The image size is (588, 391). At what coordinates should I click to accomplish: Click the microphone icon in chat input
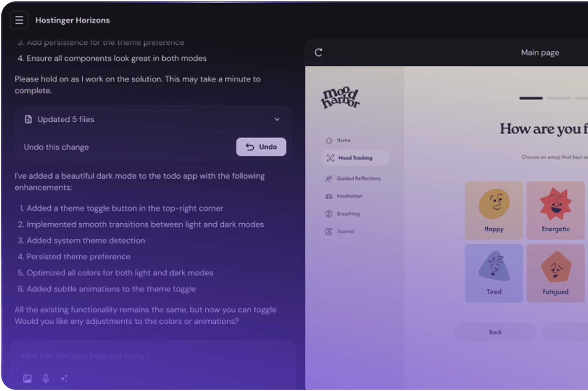tap(46, 378)
